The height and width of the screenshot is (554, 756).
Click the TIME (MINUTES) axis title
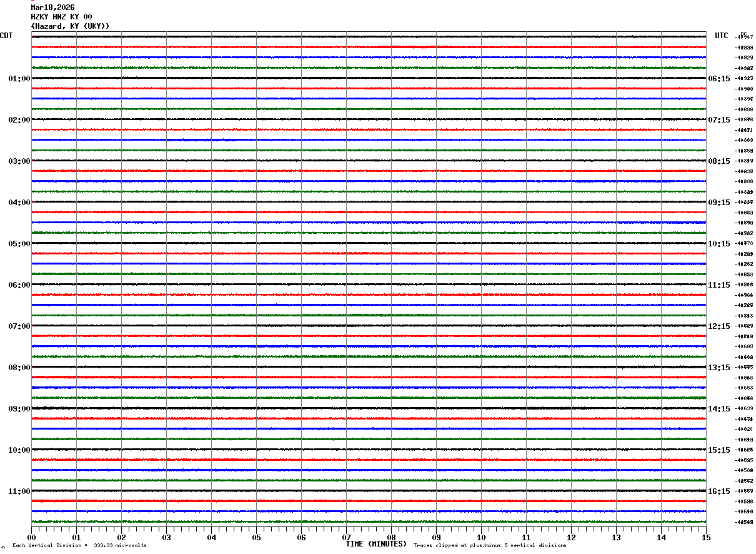376,544
